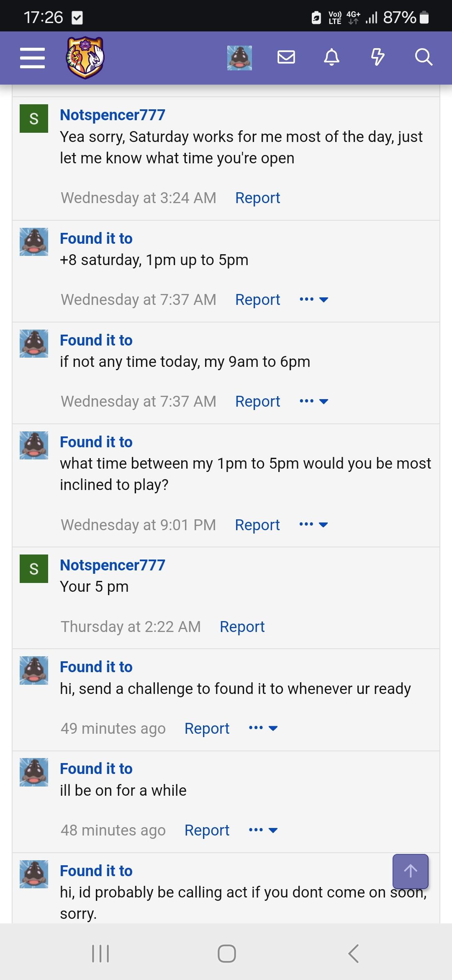452x980 pixels.
Task: Open your profile avatar in header
Action: 239,58
